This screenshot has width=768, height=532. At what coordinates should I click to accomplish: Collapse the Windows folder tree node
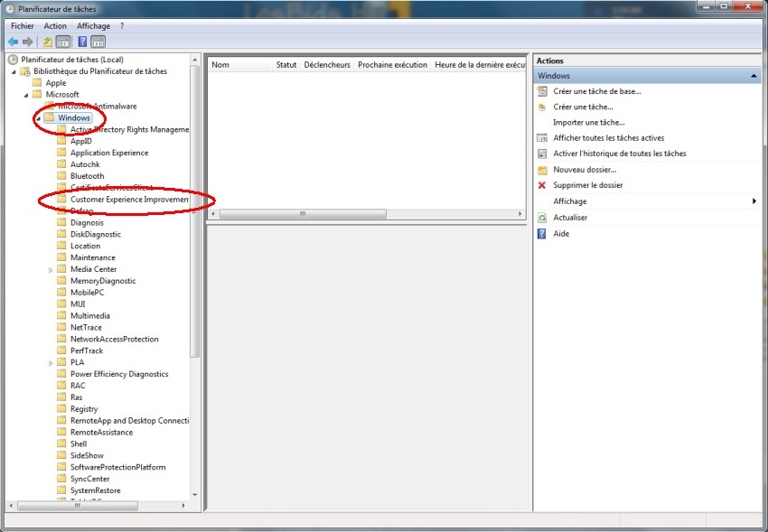tap(38, 118)
